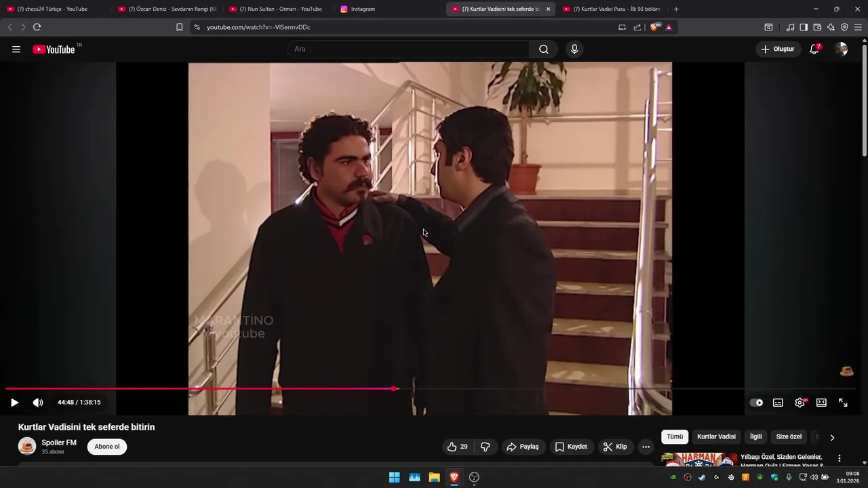Open the YouTube hamburger guide menu
Viewport: 868px width, 488px height.
click(16, 49)
